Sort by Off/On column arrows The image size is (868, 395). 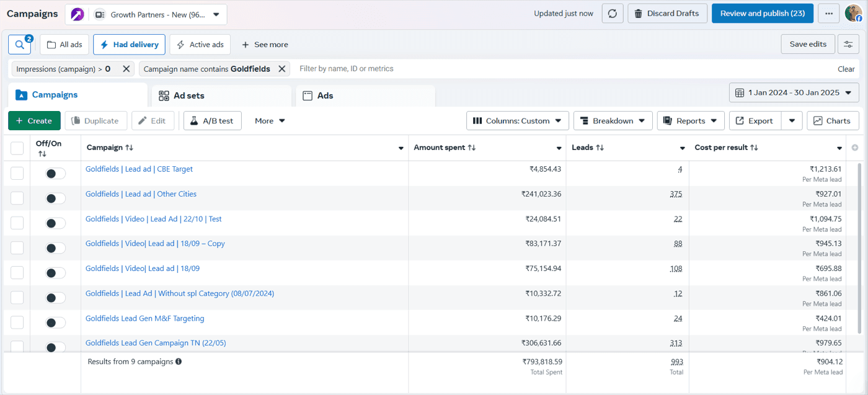42,154
